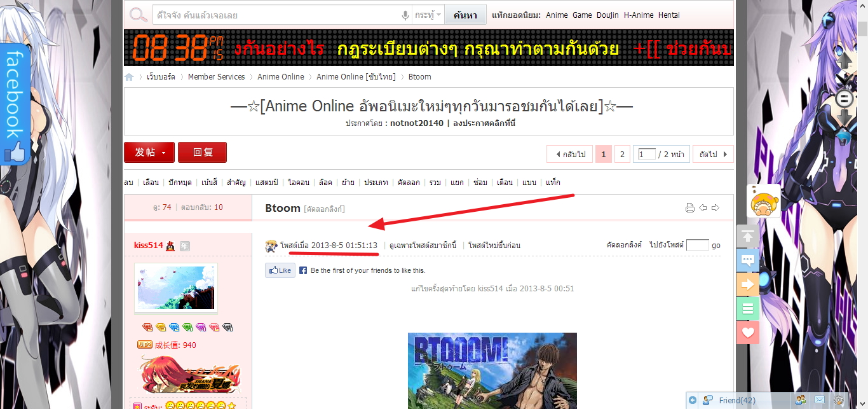Go to page 2 of thread
Viewport: 868px width, 409px height.
coord(622,154)
